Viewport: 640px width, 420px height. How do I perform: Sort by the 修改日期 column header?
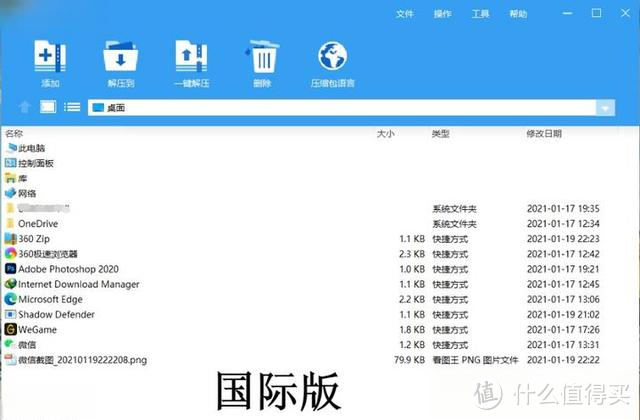544,133
